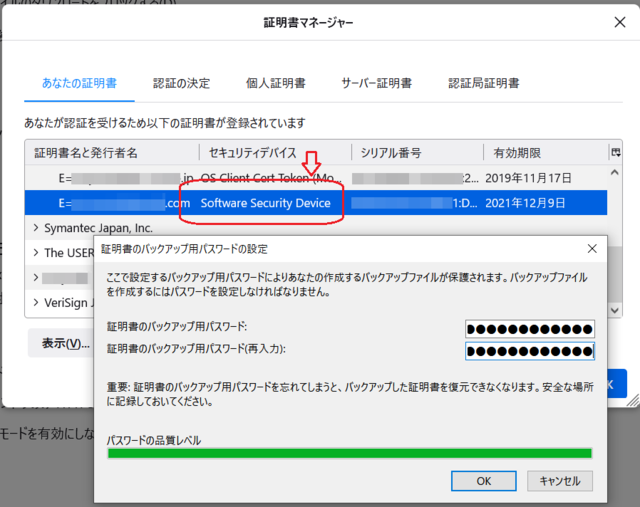Expand The USER tree item
This screenshot has height=507, width=640.
tap(36, 253)
